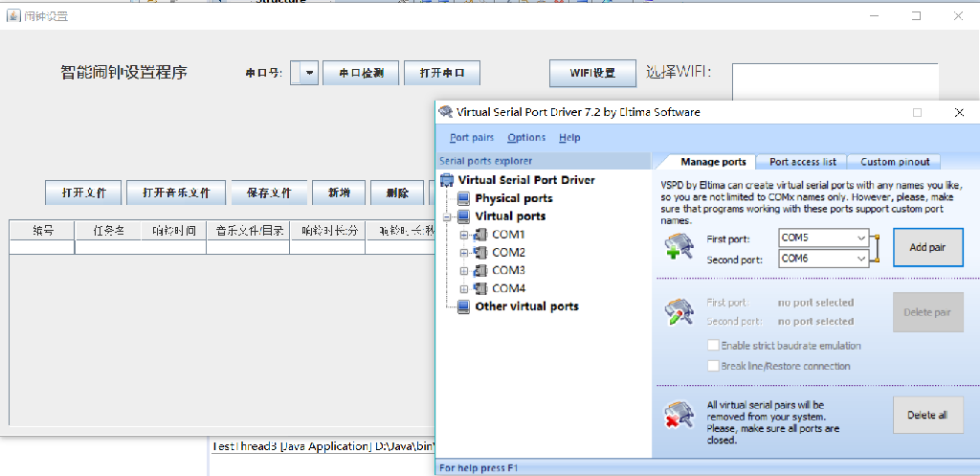The width and height of the screenshot is (980, 476).
Task: Click the Virtual Serial Port Driver root icon
Action: tap(448, 180)
